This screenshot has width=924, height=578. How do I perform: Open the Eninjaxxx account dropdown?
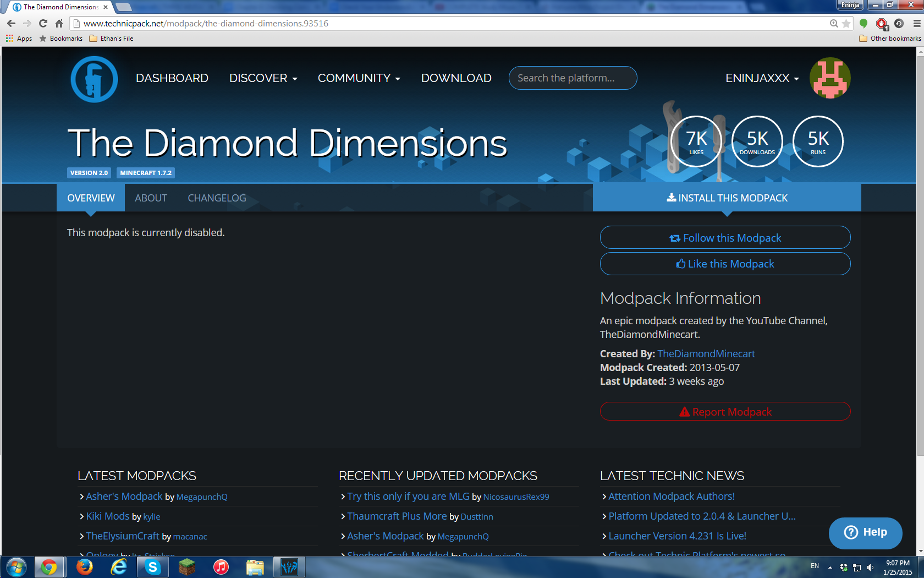(x=762, y=78)
